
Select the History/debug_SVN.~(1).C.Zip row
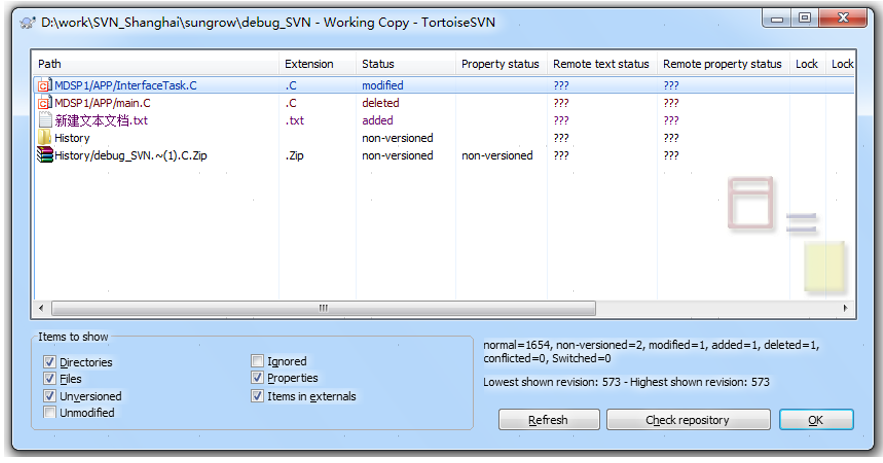(444, 155)
